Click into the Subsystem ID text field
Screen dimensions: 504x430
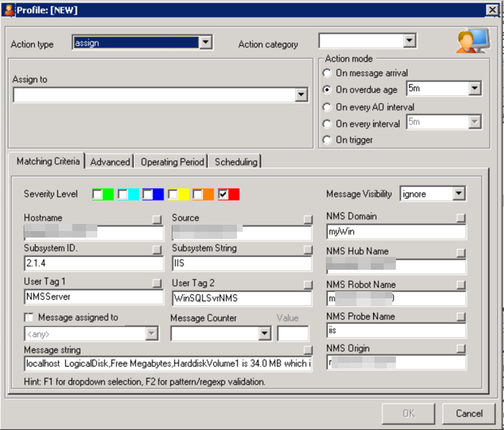pos(93,264)
